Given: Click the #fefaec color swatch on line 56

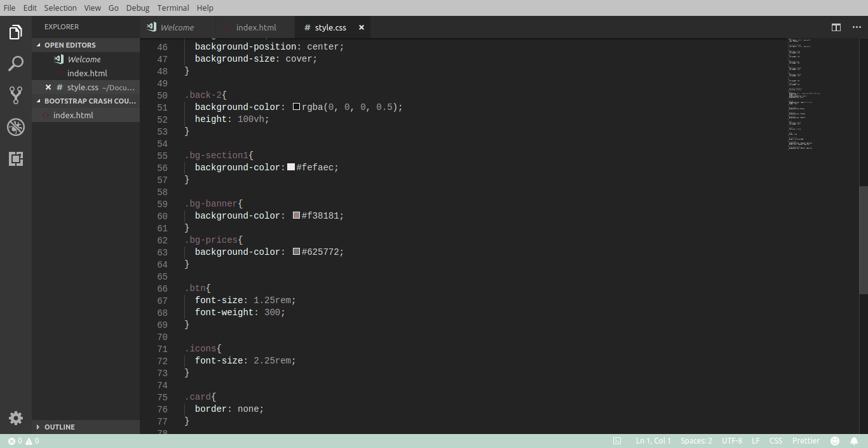Looking at the screenshot, I should pyautogui.click(x=291, y=166).
